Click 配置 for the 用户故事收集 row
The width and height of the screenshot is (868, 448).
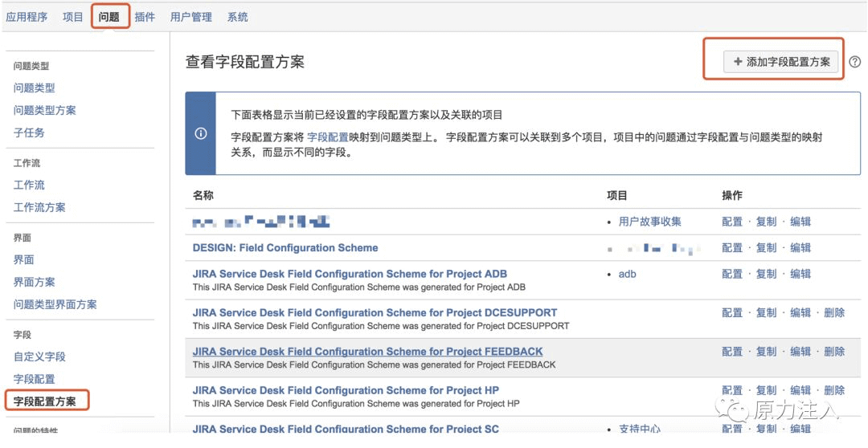(732, 222)
